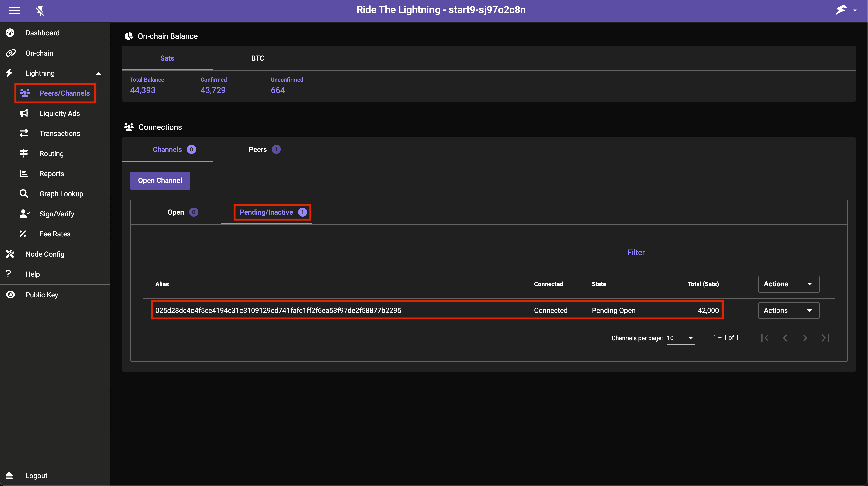868x486 pixels.
Task: Click the Logout option
Action: pos(36,475)
